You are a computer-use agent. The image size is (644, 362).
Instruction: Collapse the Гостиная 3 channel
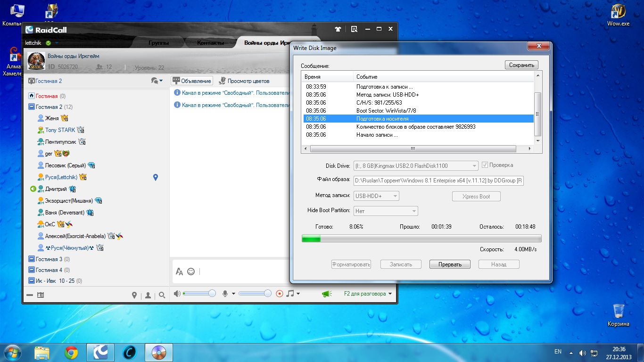click(x=32, y=259)
